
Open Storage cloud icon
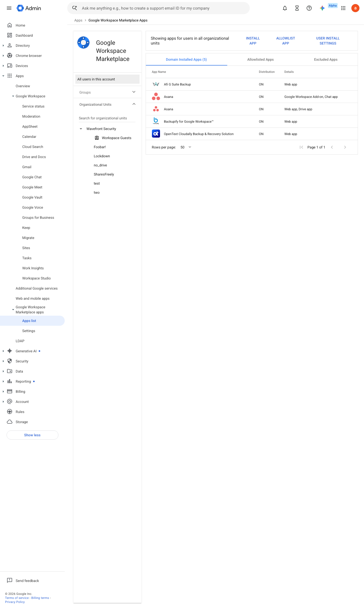pos(10,422)
